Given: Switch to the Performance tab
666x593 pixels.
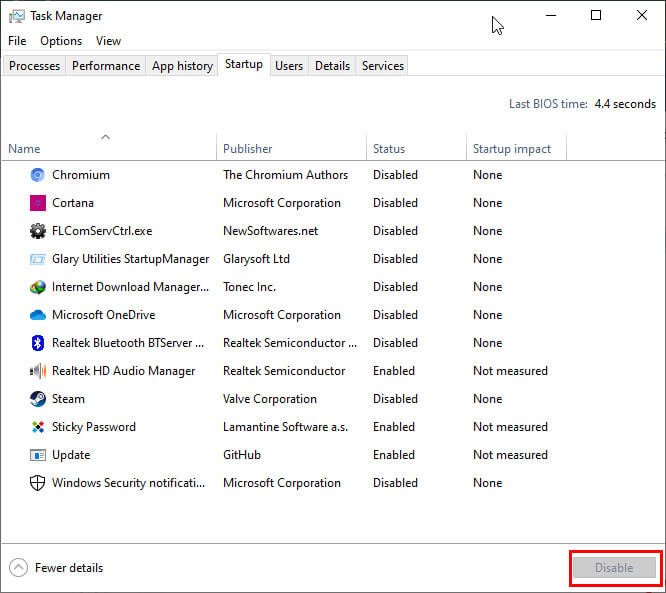Looking at the screenshot, I should click(106, 66).
